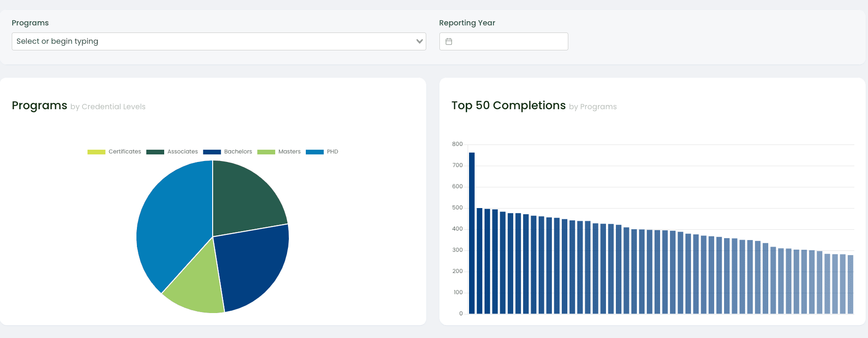Screen dimensions: 868x338
Task: Toggle the Bachelors legend swatch
Action: [x=212, y=152]
